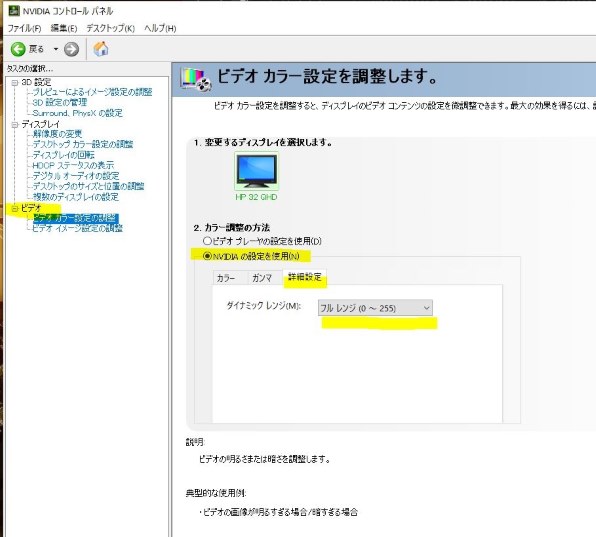Collapse the 3D設定 tree node
Image resolution: width=596 pixels, height=537 pixels.
point(15,82)
